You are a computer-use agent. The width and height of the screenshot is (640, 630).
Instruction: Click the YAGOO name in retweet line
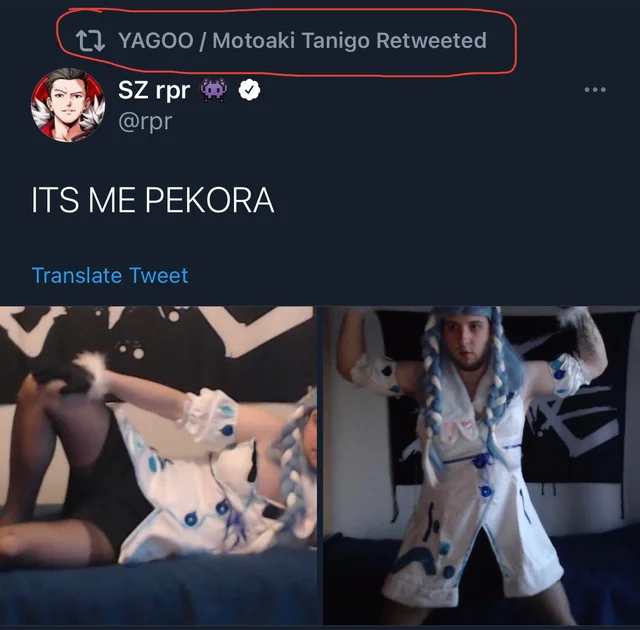[156, 40]
